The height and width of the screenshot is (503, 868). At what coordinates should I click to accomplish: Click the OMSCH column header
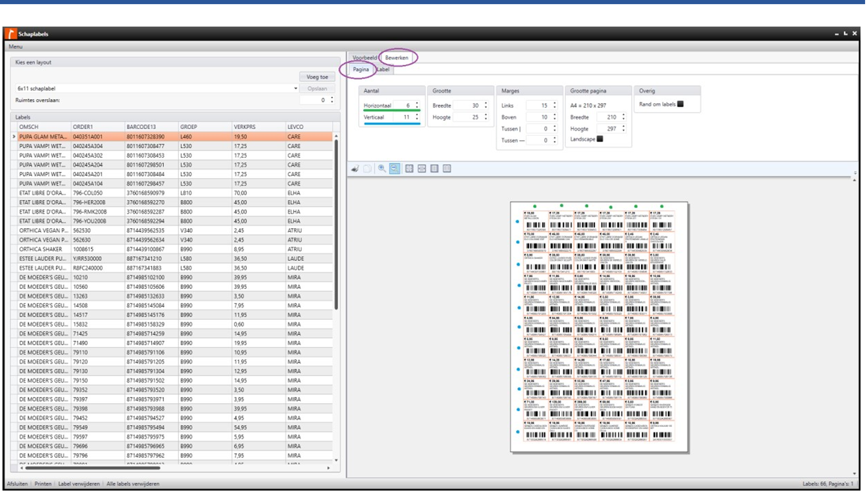tap(44, 127)
